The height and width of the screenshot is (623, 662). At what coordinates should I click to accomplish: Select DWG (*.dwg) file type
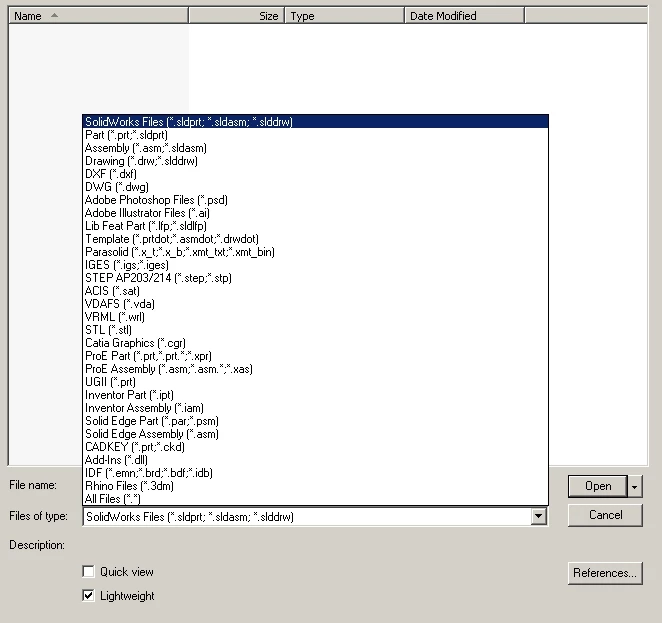point(315,187)
